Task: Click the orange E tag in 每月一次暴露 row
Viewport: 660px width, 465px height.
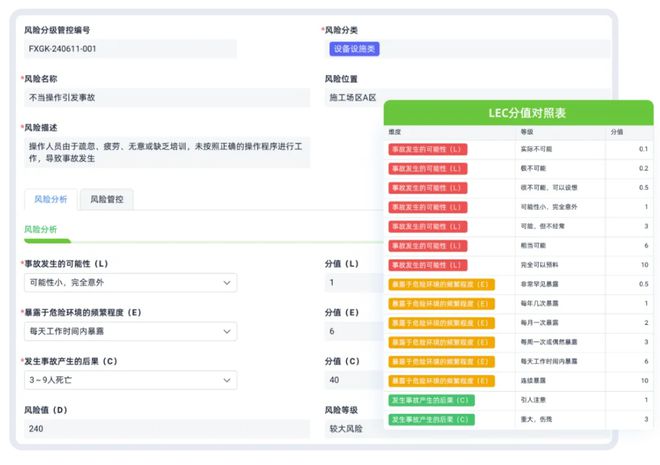Action: point(442,323)
